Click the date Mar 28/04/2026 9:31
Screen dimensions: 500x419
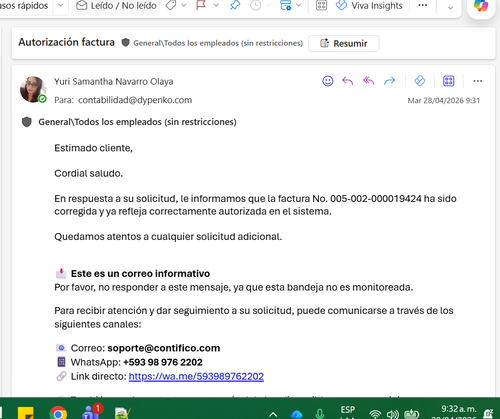coord(444,100)
